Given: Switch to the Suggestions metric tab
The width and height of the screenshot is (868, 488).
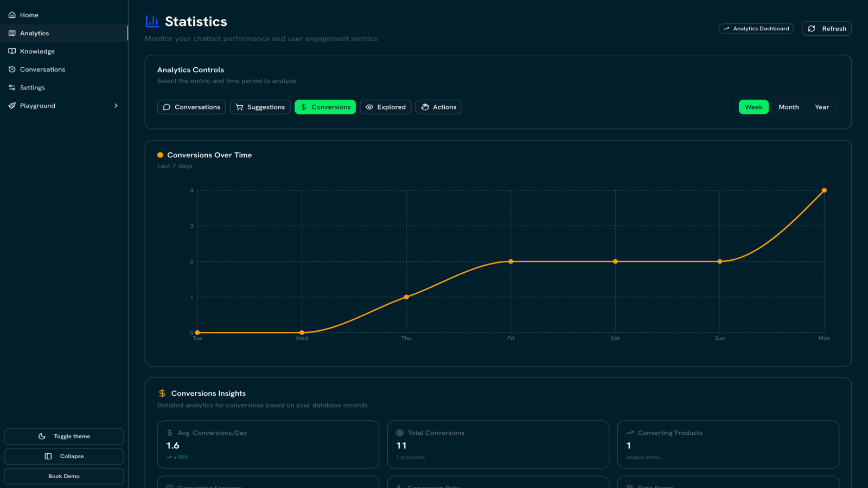Looking at the screenshot, I should (x=260, y=107).
